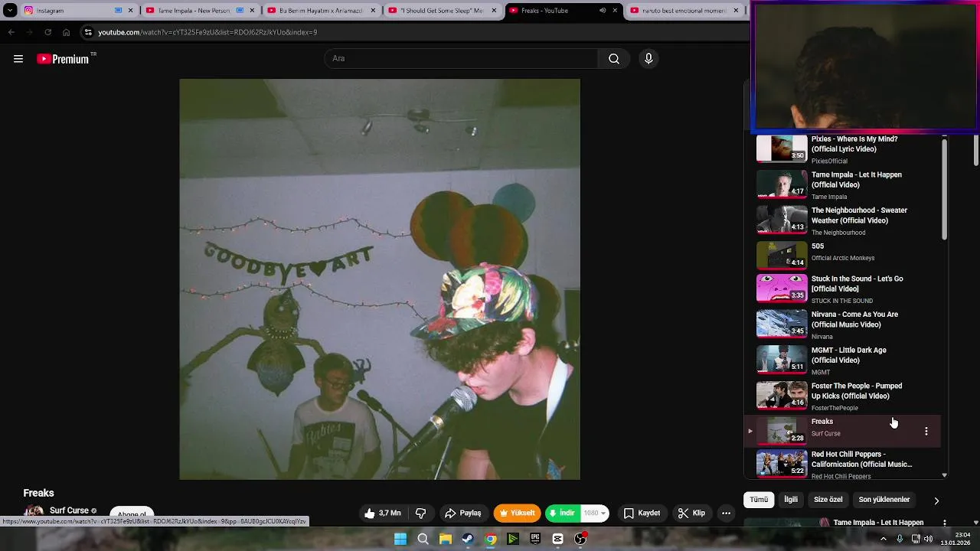Click the browser home icon
The width and height of the screenshot is (980, 551).
pos(67,32)
